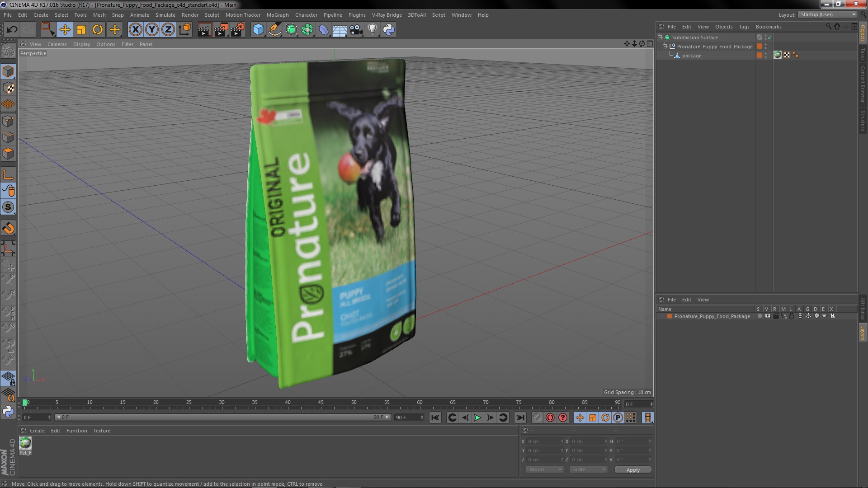Screen dimensions: 868x488
Task: Toggle Enable Snap magnet icon
Action: tap(8, 228)
